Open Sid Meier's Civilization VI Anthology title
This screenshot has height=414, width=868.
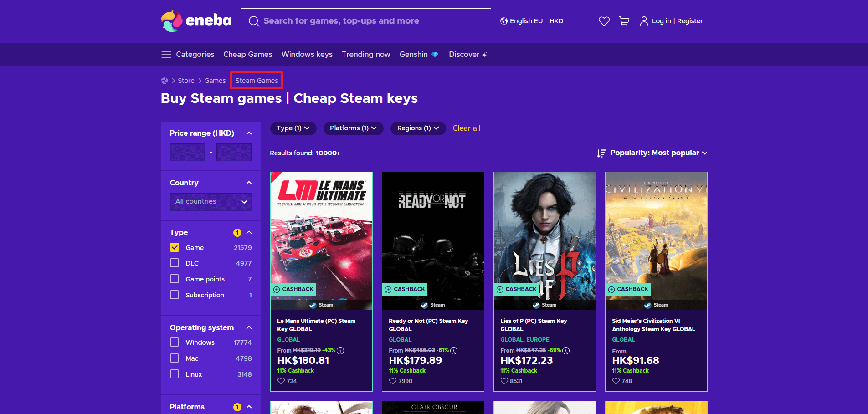tap(653, 325)
